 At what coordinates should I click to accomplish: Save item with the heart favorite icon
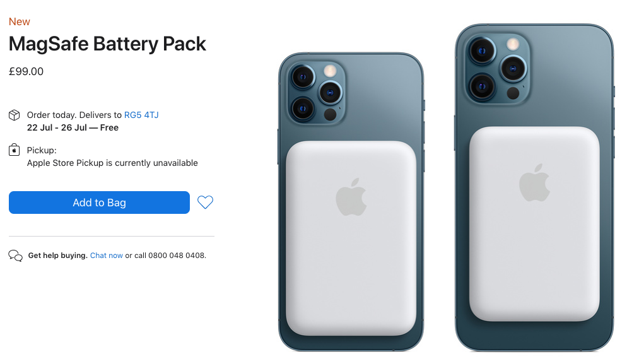tap(205, 202)
